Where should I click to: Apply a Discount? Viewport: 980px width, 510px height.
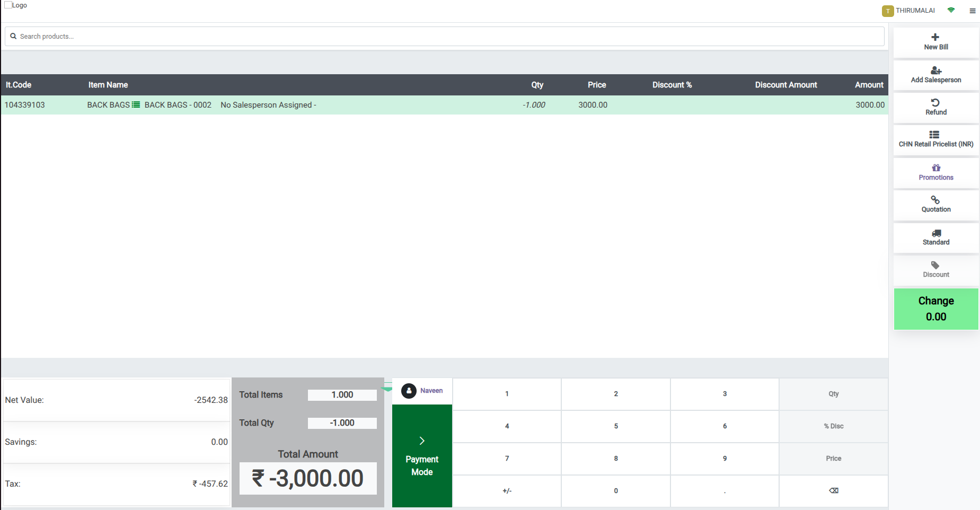(x=936, y=270)
